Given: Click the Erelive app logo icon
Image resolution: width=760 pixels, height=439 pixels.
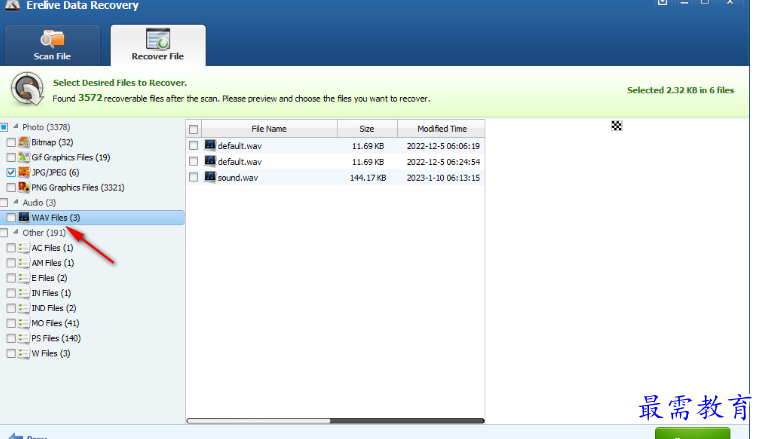Looking at the screenshot, I should (13, 5).
